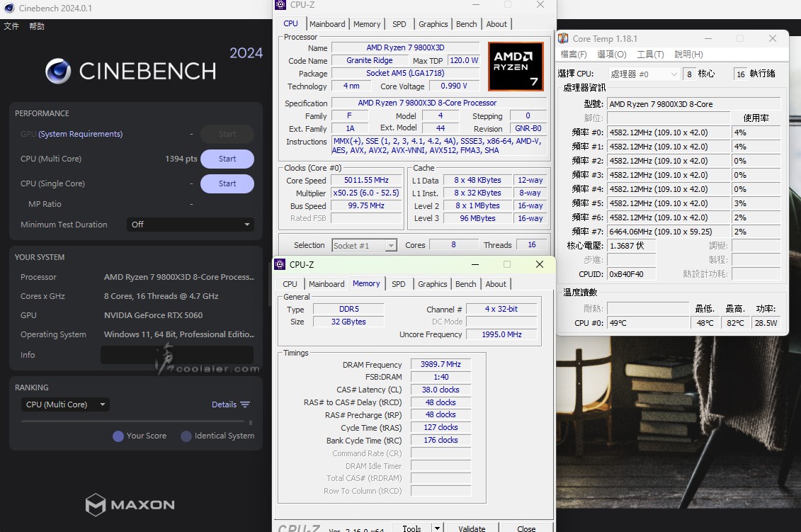Open the 文件 menu in Cinebench
Image resolution: width=801 pixels, height=532 pixels.
pos(11,26)
